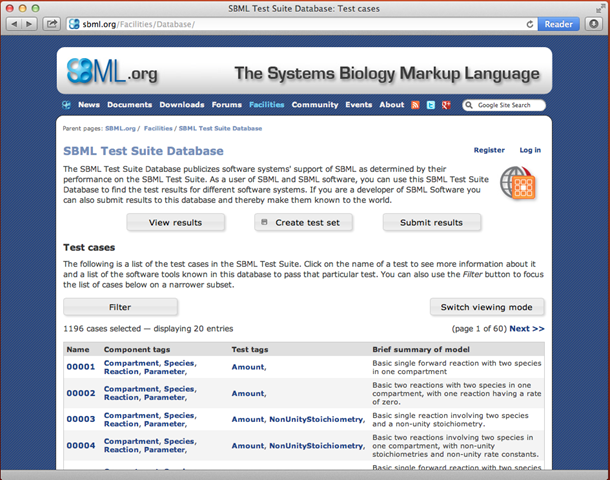This screenshot has height=480, width=610.
Task: Reload the page with the refresh icon
Action: click(529, 24)
